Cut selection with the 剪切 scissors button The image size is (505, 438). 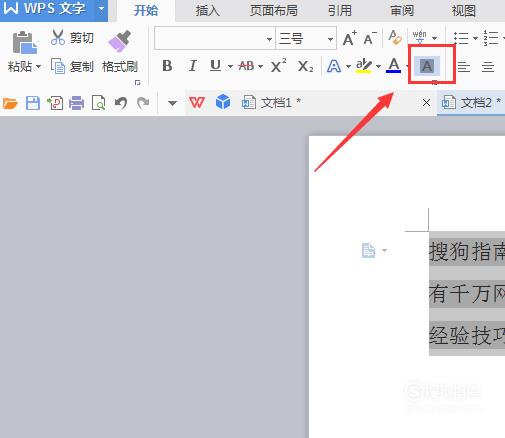click(x=72, y=37)
